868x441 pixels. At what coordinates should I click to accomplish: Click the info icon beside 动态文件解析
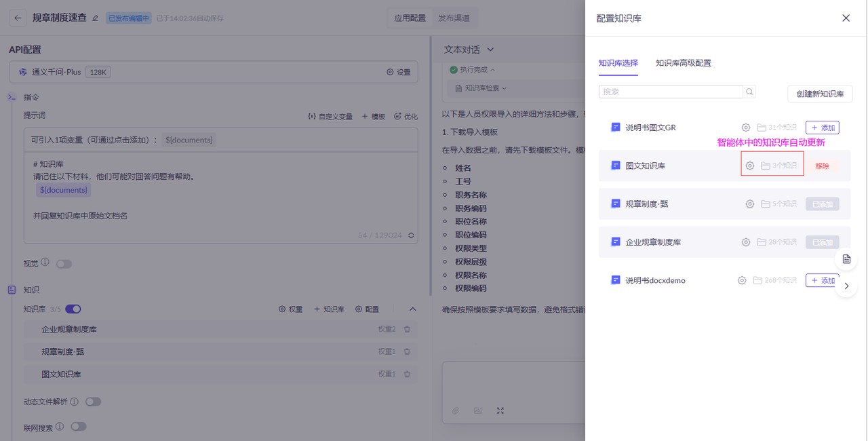74,401
